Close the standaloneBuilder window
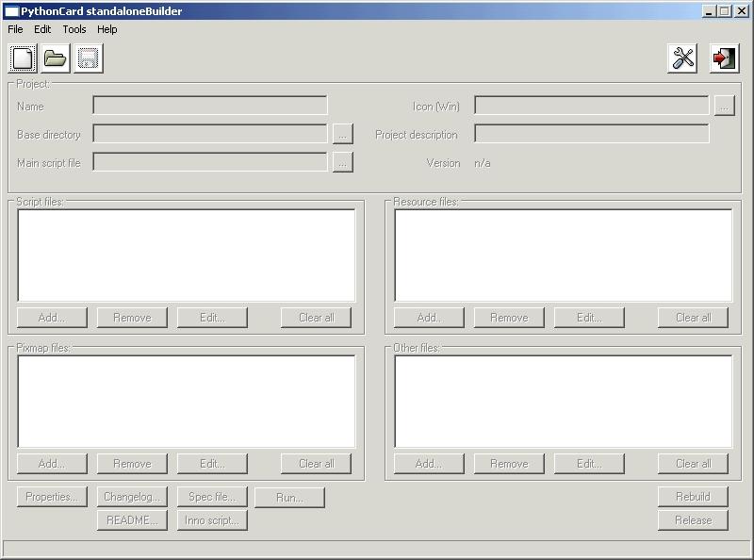 click(742, 11)
